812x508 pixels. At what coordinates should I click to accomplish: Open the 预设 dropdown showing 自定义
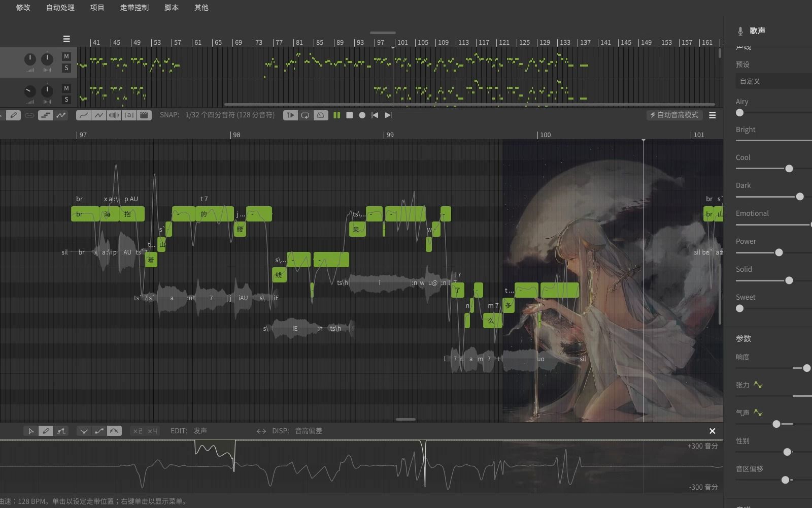point(773,81)
